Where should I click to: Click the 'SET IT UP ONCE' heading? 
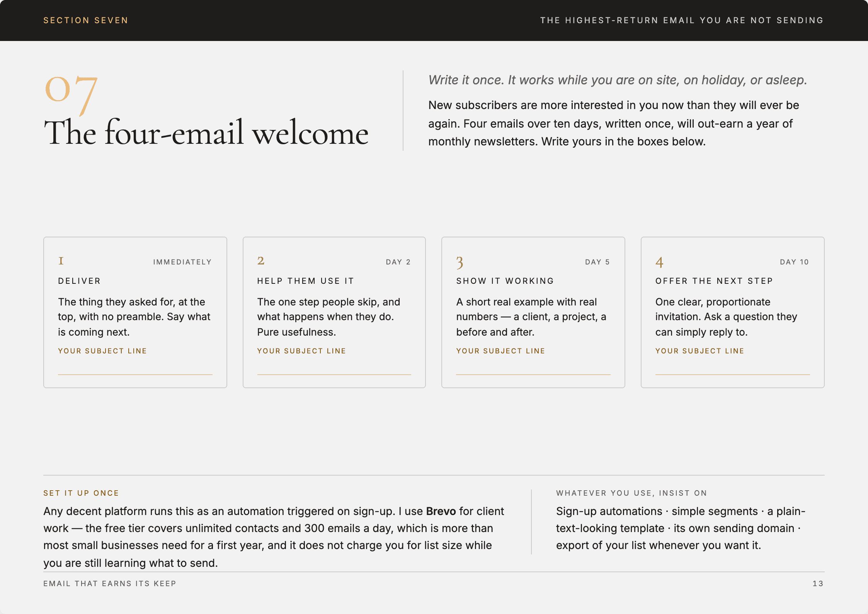pyautogui.click(x=81, y=493)
